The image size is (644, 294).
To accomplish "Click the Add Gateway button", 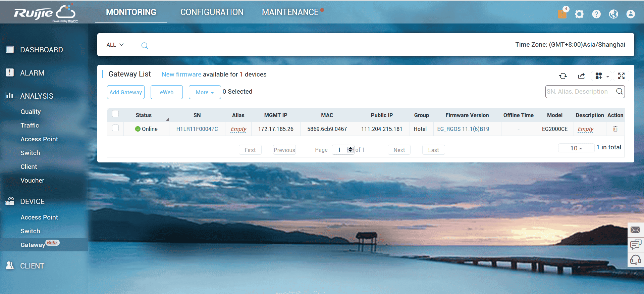I will point(126,92).
